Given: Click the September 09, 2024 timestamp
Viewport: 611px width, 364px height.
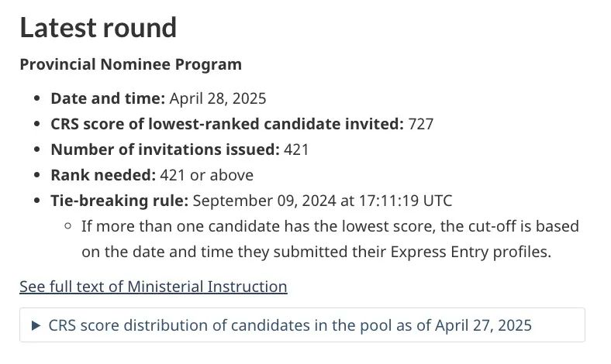Looking at the screenshot, I should point(323,201).
